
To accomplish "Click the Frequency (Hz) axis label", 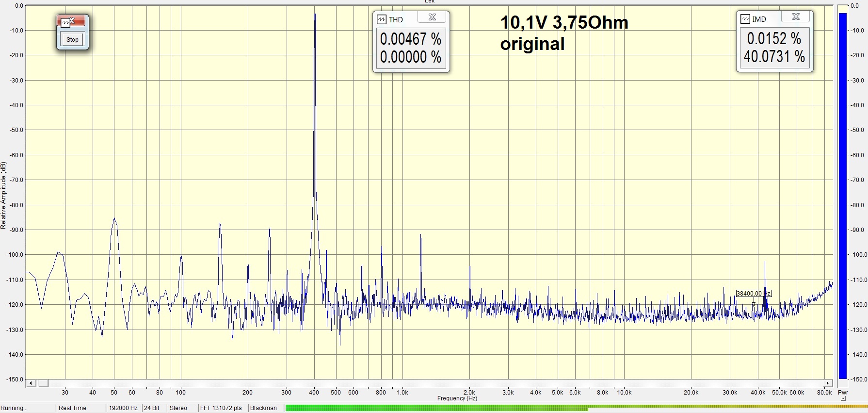I will coord(457,398).
